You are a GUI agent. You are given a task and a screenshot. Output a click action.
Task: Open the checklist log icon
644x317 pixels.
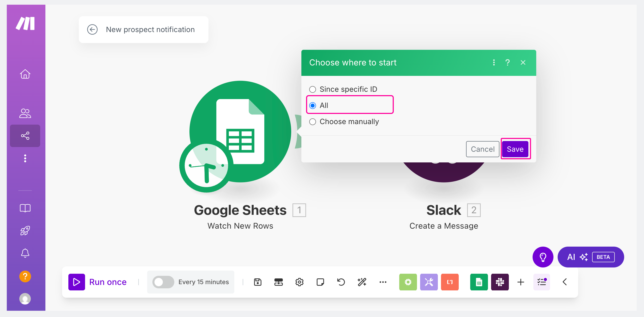coord(541,282)
